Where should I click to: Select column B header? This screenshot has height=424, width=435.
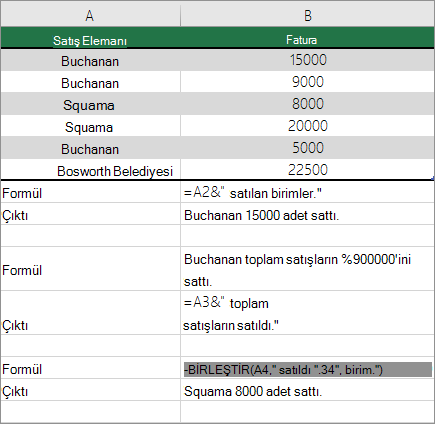click(x=307, y=15)
